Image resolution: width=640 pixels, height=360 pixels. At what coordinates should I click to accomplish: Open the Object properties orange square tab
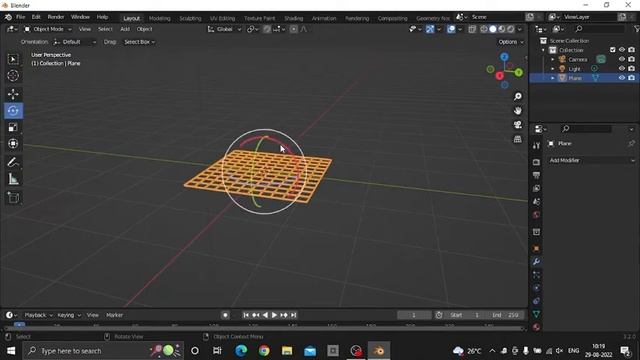536,249
